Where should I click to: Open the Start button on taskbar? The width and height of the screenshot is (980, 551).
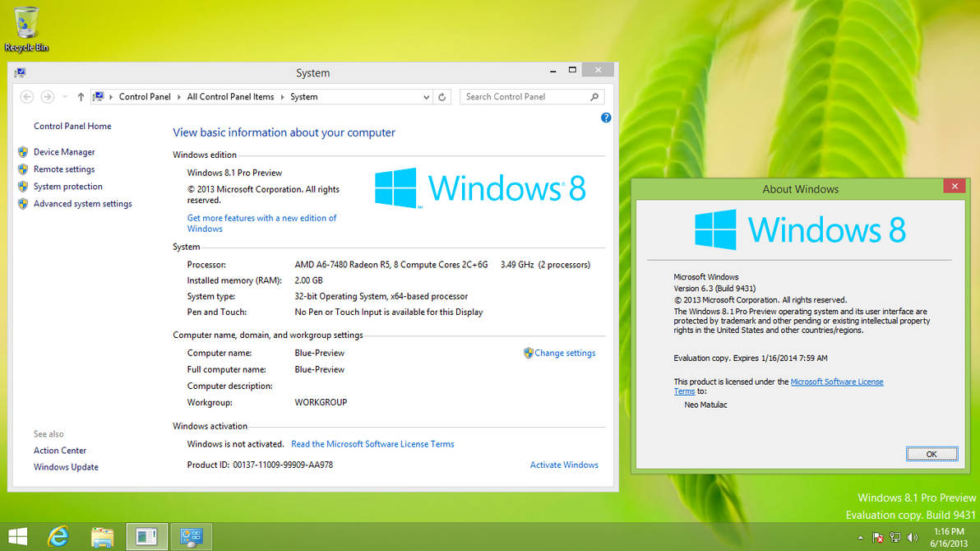pyautogui.click(x=18, y=537)
